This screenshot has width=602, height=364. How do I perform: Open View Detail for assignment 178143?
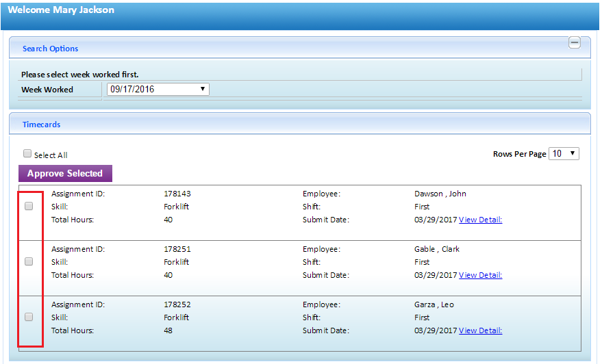pyautogui.click(x=480, y=220)
